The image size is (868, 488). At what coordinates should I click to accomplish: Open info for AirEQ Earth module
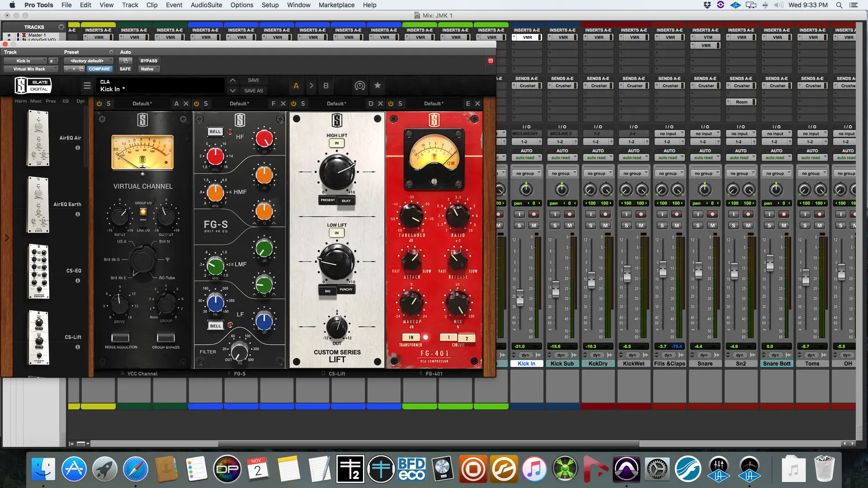(x=78, y=214)
